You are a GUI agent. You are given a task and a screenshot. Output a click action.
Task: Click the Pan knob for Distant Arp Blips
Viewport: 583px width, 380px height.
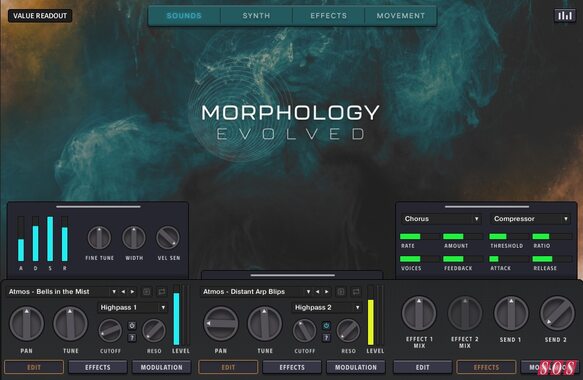point(221,323)
